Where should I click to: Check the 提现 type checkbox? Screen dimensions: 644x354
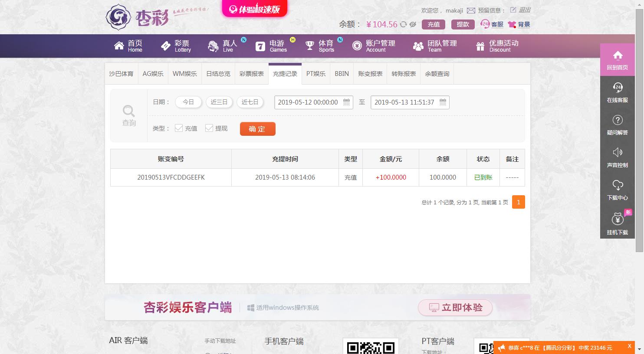tap(209, 128)
